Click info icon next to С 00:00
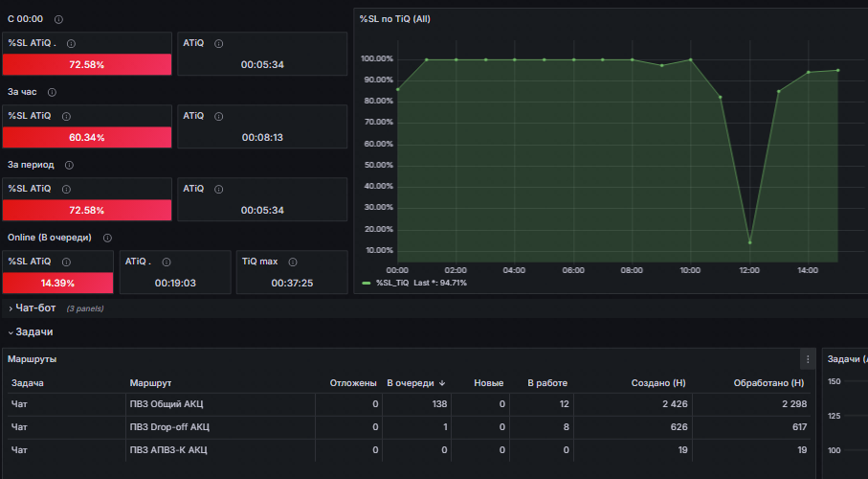 (58, 19)
